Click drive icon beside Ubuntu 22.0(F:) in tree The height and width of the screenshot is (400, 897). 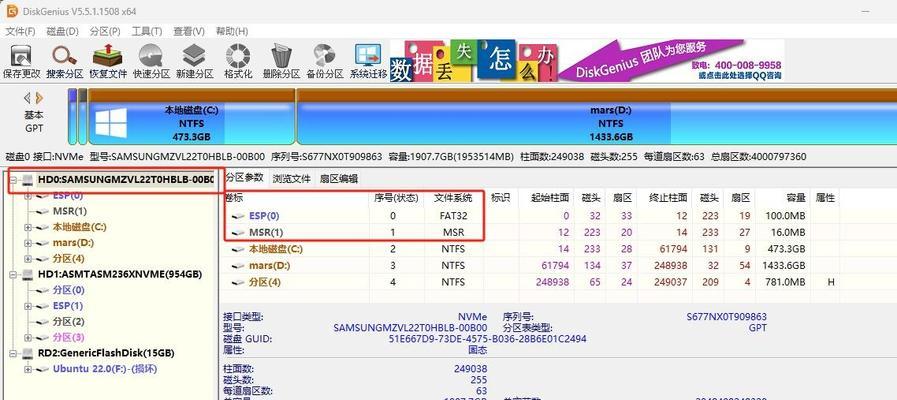tap(42, 370)
